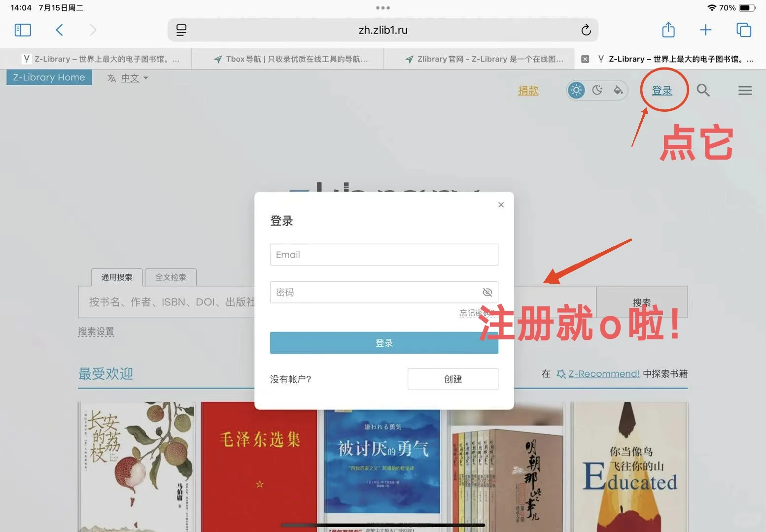This screenshot has width=766, height=532.
Task: Enable the dark theme moon icon
Action: [x=597, y=90]
